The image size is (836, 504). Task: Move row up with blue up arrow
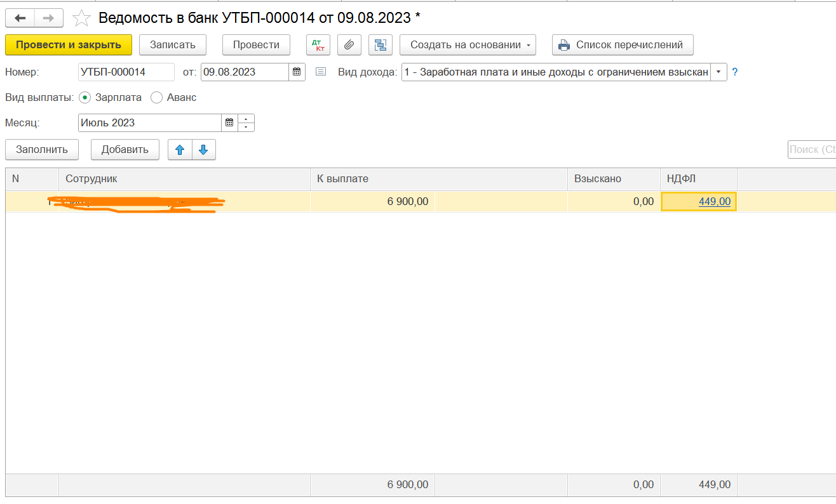coord(180,150)
